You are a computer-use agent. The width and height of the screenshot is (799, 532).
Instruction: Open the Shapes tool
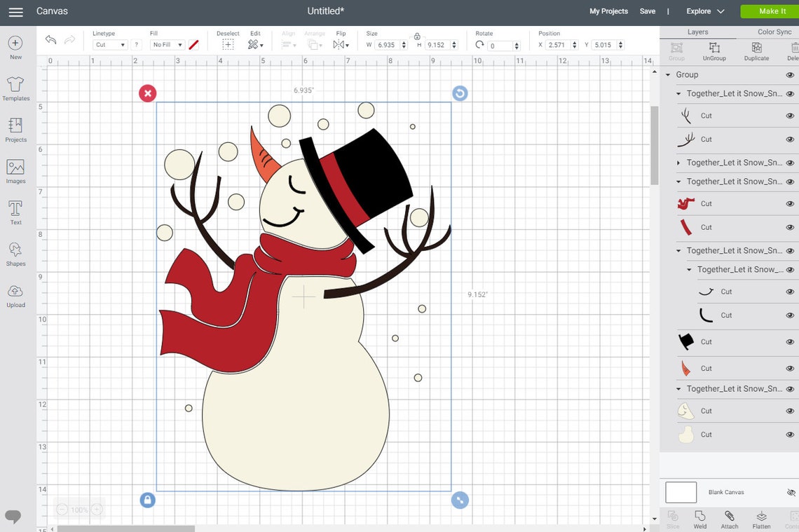click(x=15, y=253)
